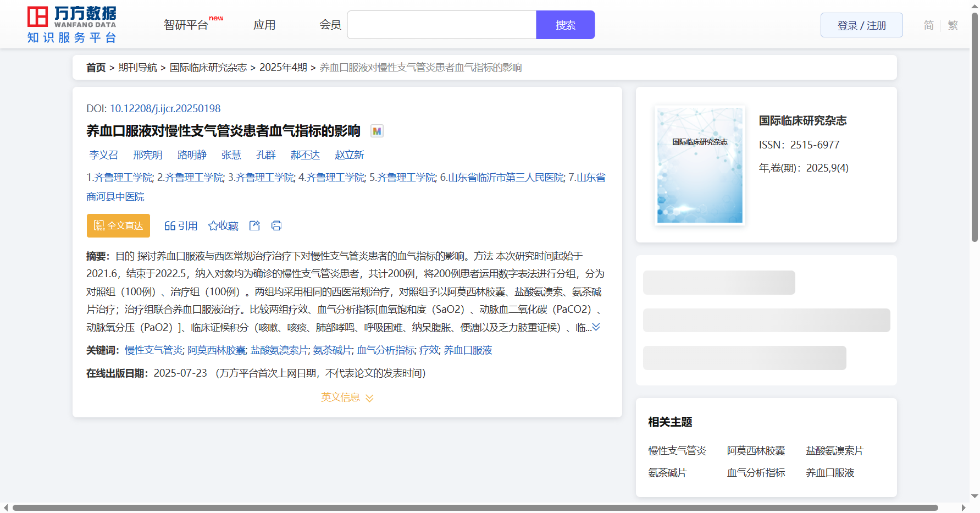
Task: Click the 登录 / 注册 login button
Action: click(x=861, y=25)
